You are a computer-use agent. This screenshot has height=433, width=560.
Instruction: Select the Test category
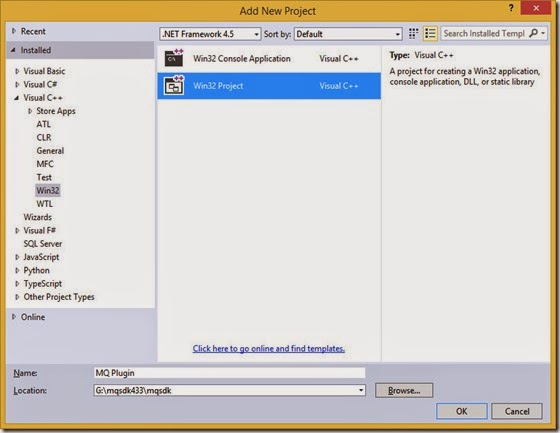[x=44, y=177]
